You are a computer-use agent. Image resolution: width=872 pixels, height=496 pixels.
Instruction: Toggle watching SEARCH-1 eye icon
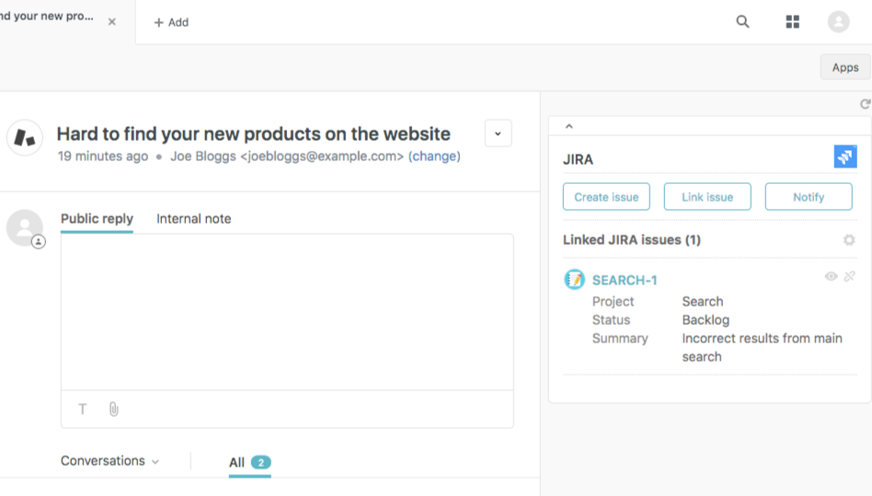pos(831,277)
